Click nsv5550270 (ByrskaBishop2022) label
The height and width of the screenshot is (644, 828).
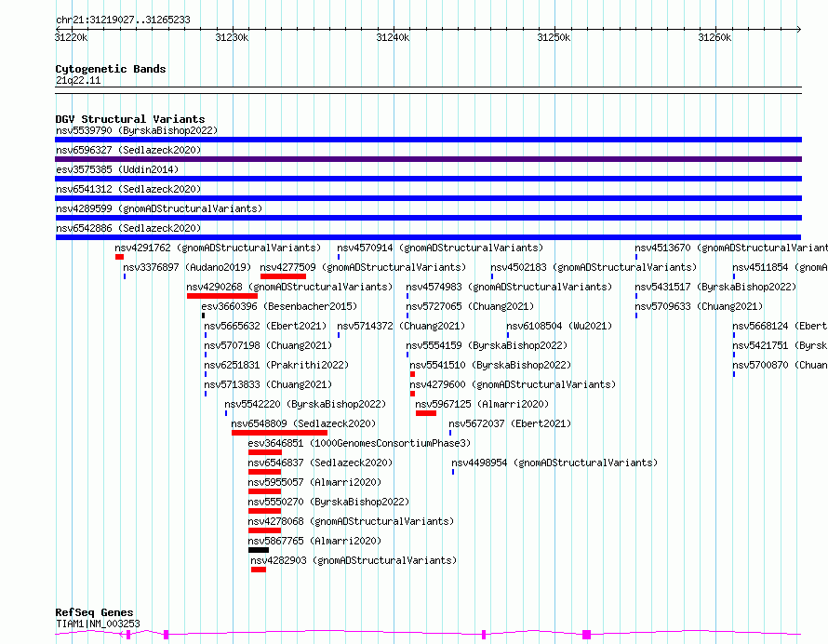(329, 502)
